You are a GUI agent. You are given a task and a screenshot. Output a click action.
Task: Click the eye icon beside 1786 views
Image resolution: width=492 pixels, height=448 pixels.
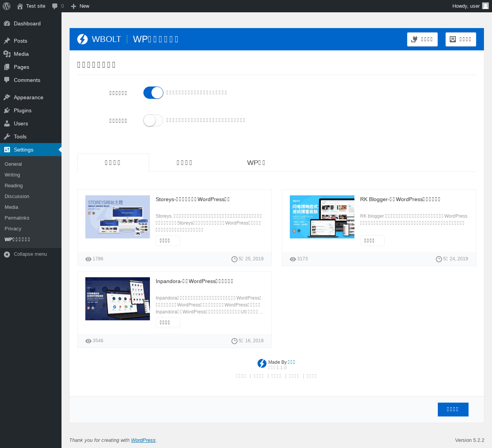tap(88, 259)
